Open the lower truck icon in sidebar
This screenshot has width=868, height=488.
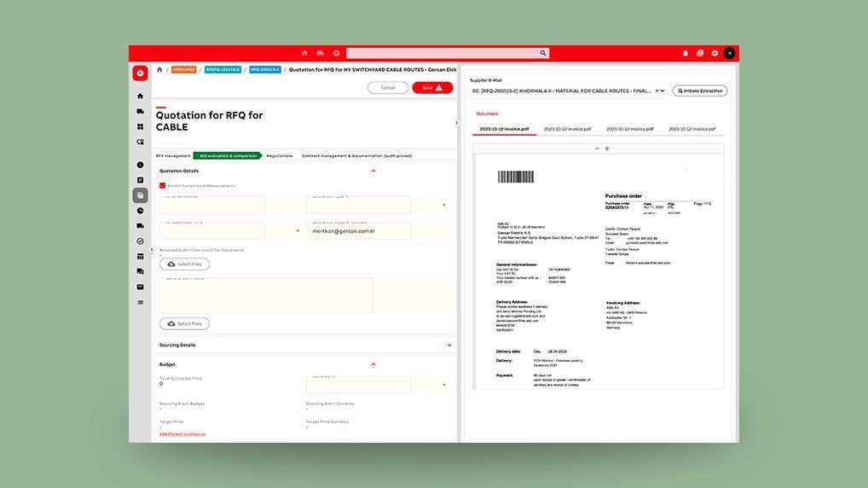(140, 226)
